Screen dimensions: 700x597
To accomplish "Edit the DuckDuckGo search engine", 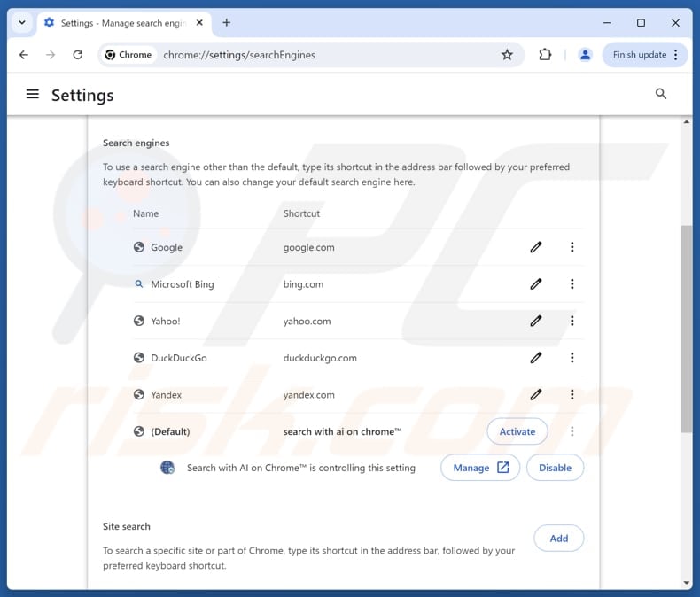I will (536, 357).
